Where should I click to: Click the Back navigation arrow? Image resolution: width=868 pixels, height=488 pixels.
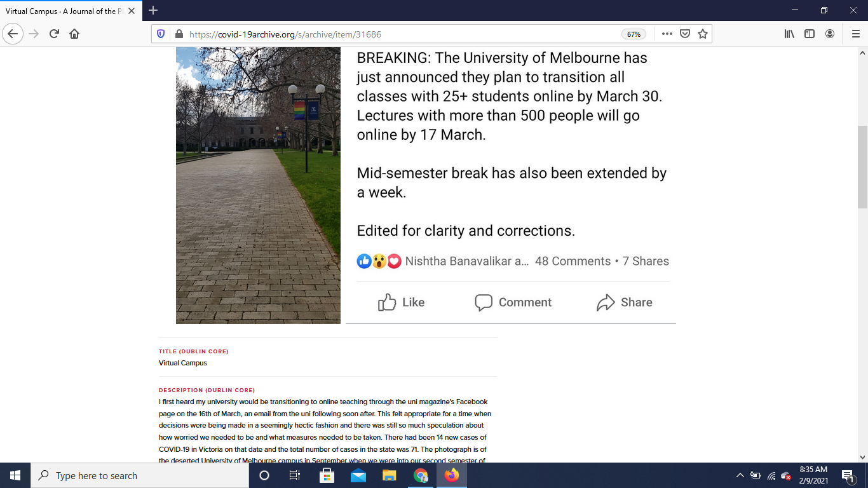13,34
